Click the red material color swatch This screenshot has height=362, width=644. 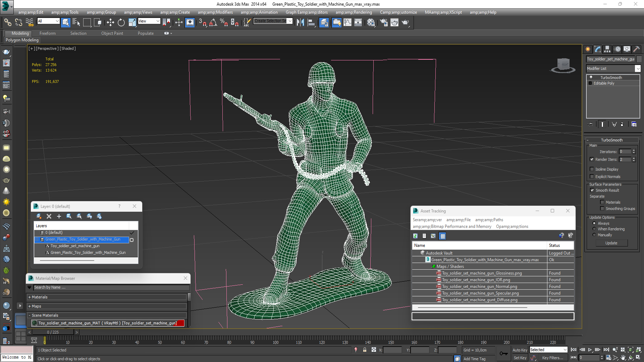181,323
